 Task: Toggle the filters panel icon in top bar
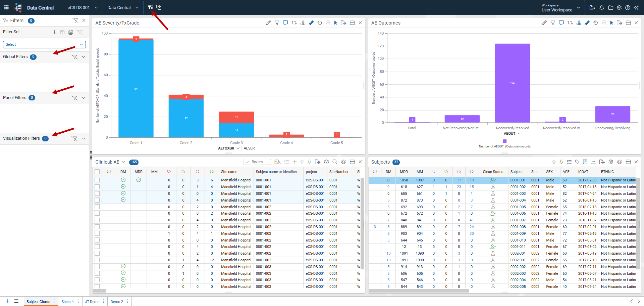pos(150,7)
